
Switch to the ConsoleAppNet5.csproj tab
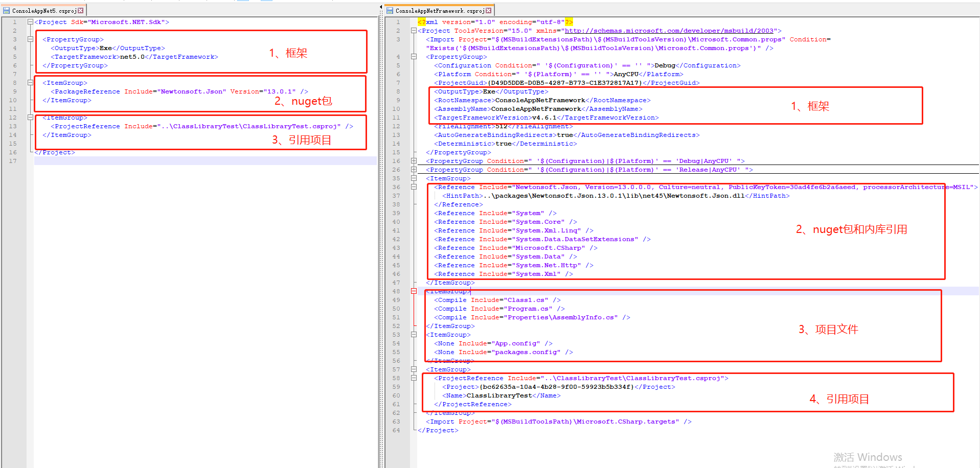(x=44, y=11)
